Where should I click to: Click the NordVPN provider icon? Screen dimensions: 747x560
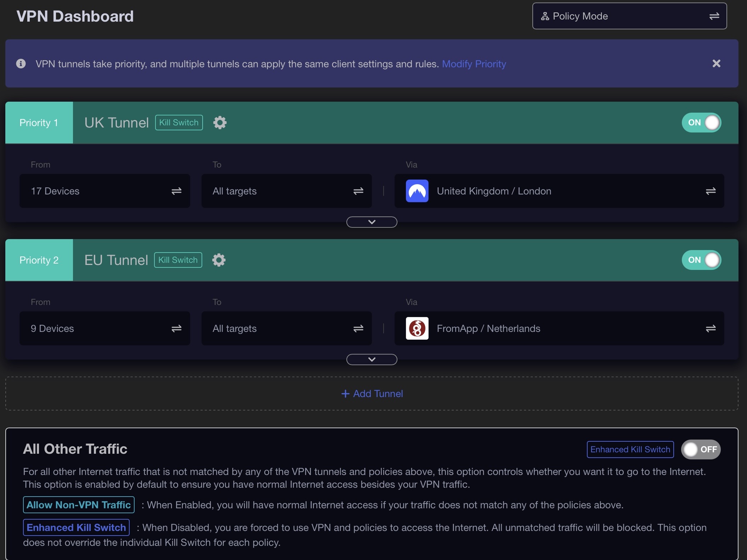point(417,191)
